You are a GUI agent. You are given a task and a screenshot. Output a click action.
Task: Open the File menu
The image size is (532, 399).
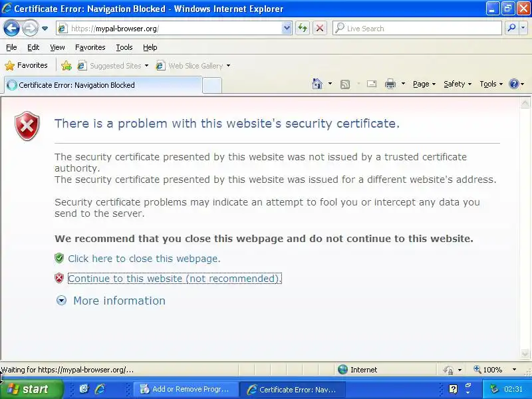point(11,47)
